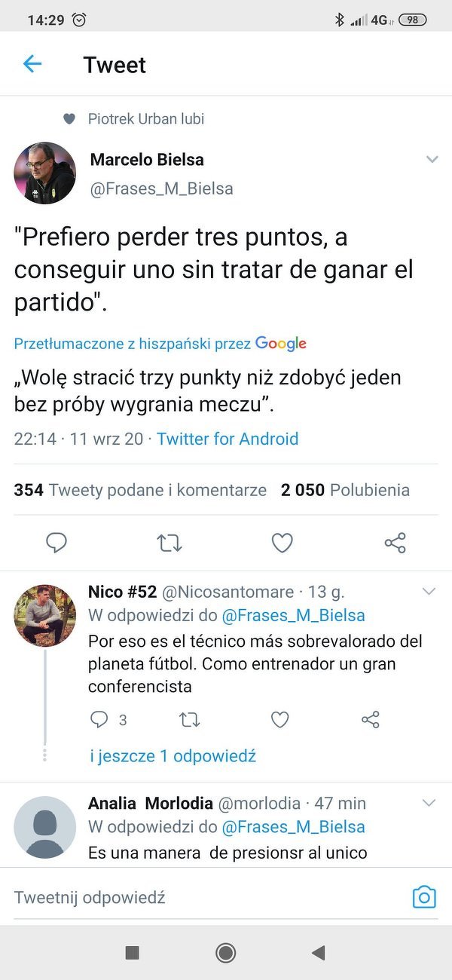This screenshot has height=980, width=452.
Task: Show "i jeszcze 1 odpowiedź" replies
Action: (x=173, y=756)
